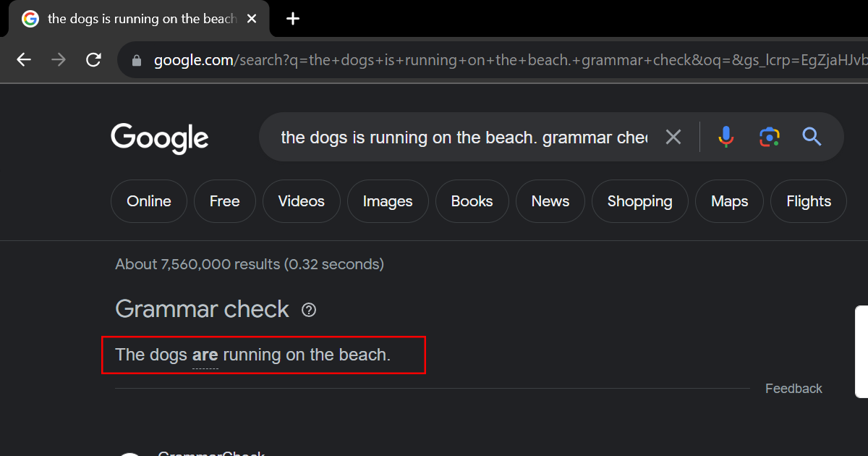Click the magnifying glass search button
868x456 pixels.
(812, 137)
